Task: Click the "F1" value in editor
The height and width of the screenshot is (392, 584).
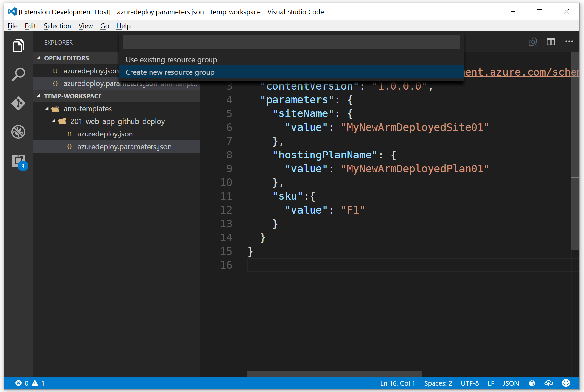Action: coord(353,210)
